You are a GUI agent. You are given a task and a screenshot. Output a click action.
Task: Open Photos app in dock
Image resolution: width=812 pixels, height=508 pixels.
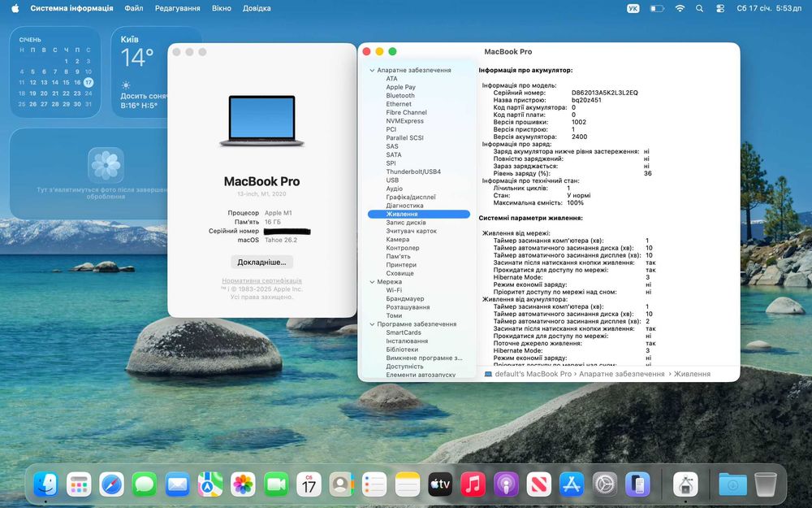[x=243, y=484]
